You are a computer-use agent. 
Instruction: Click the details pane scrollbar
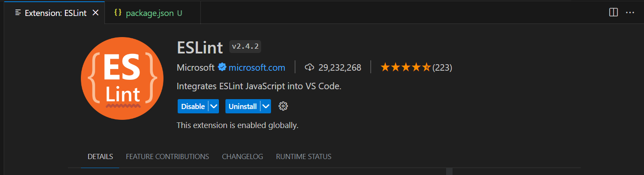pos(449,171)
